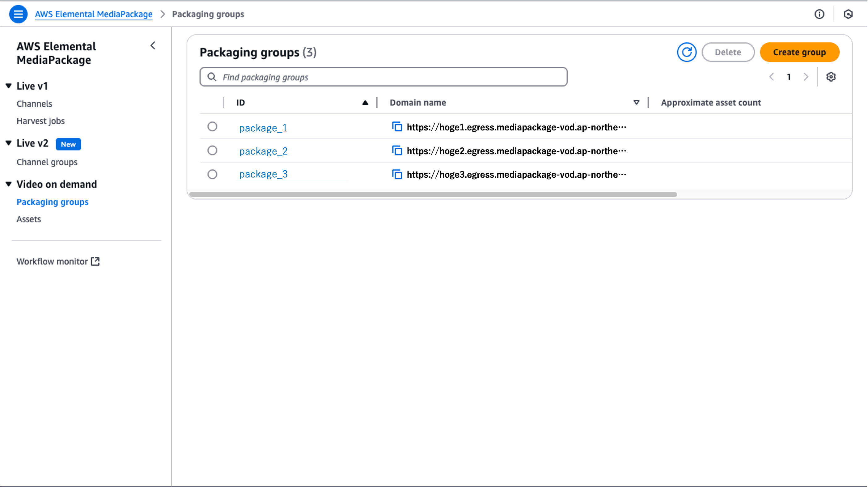Click page number 1 in pagination

(x=789, y=77)
